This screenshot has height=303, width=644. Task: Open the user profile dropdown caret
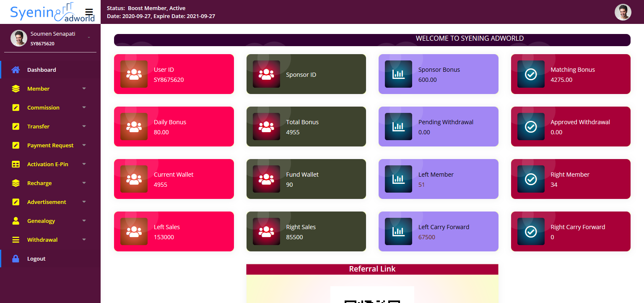coord(89,38)
